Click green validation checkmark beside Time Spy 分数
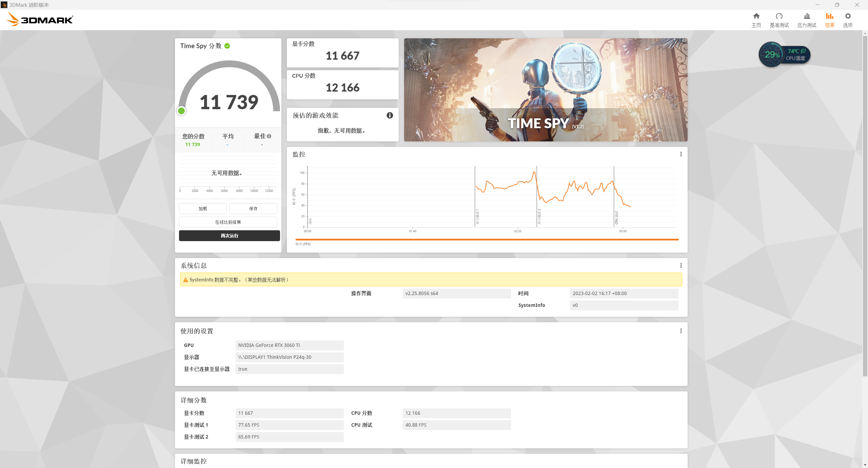 pyautogui.click(x=227, y=46)
